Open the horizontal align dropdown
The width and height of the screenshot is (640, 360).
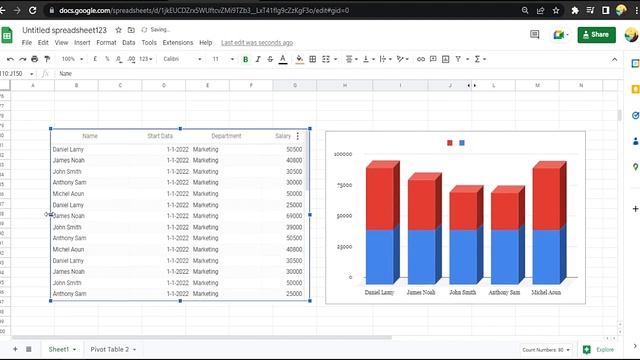click(x=351, y=59)
